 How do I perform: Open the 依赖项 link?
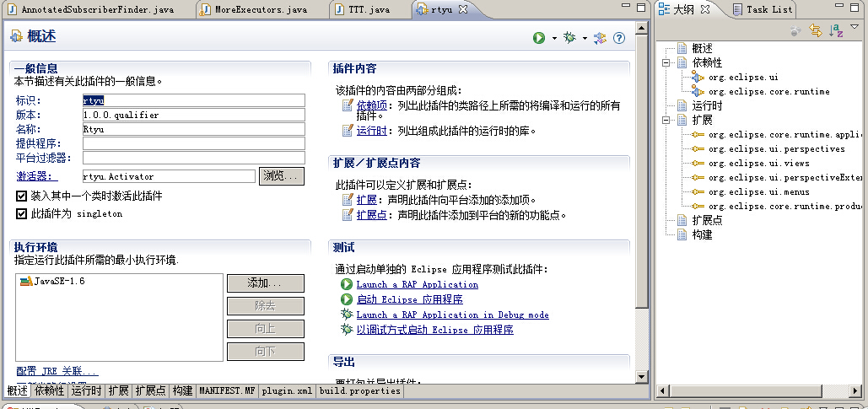pyautogui.click(x=372, y=105)
